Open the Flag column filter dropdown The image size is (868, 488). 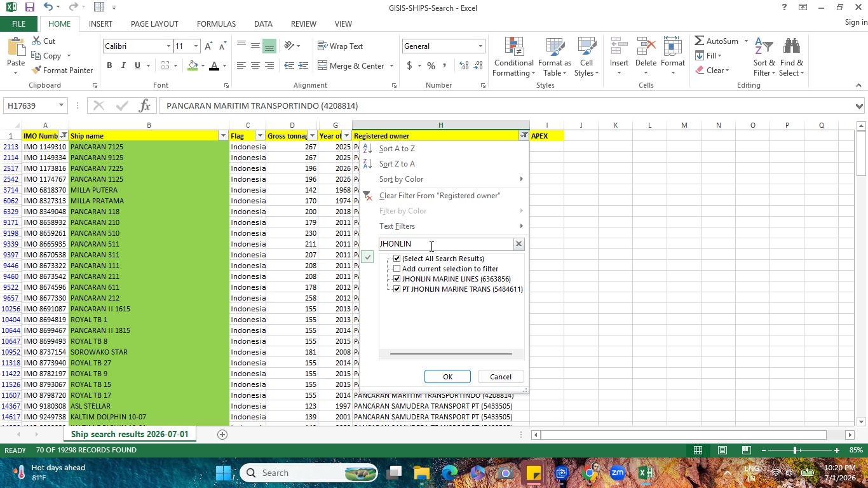[x=260, y=136]
